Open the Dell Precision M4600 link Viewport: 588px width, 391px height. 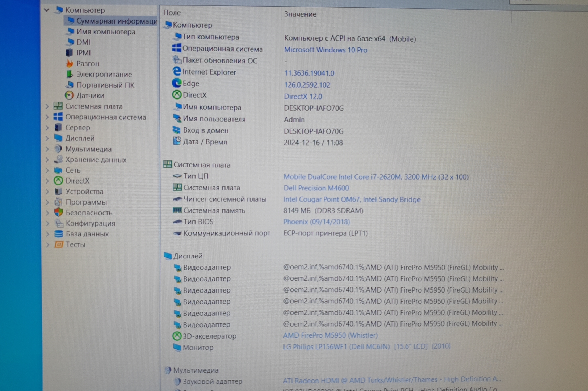(316, 188)
